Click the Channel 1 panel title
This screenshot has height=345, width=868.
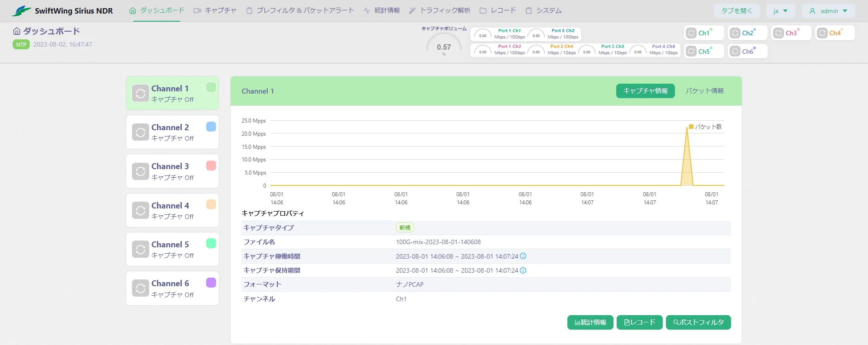click(x=258, y=91)
